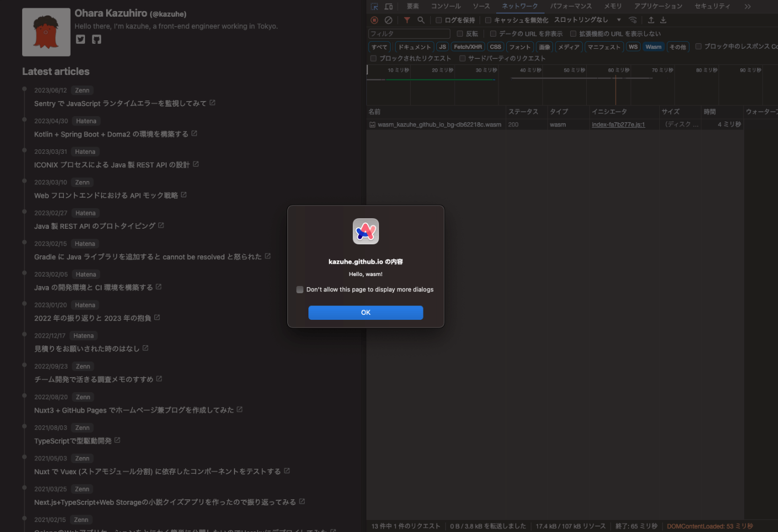Enable キャッシュを無効化 checkbox
The height and width of the screenshot is (532, 778).
click(488, 20)
